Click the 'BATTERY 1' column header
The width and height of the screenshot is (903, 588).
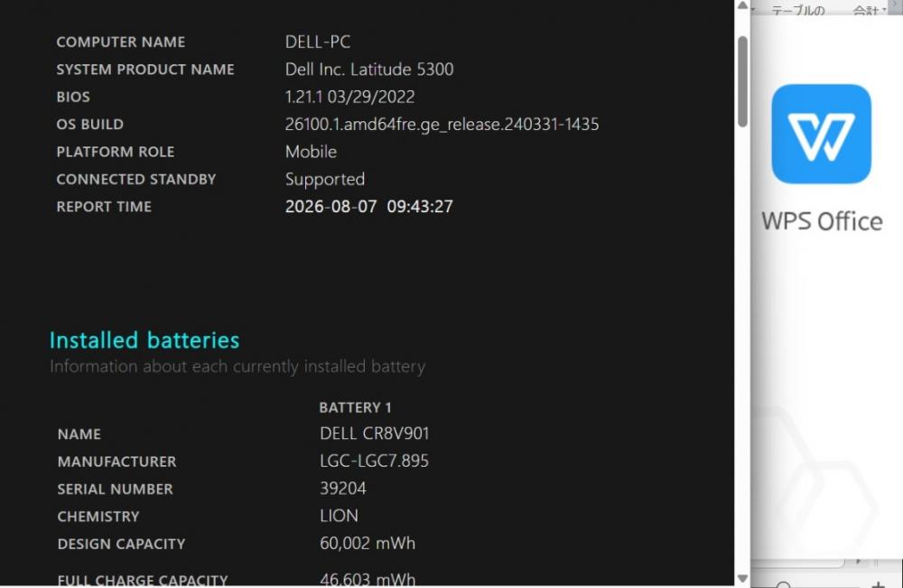click(x=355, y=407)
